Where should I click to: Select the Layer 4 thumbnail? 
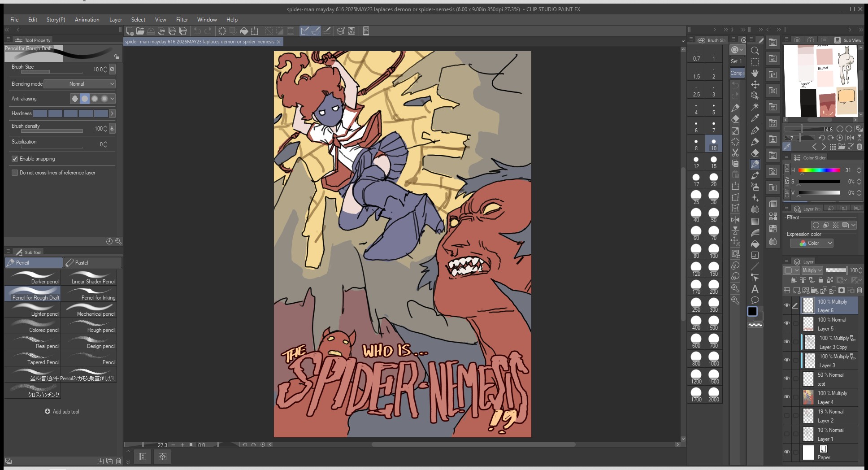click(x=808, y=397)
